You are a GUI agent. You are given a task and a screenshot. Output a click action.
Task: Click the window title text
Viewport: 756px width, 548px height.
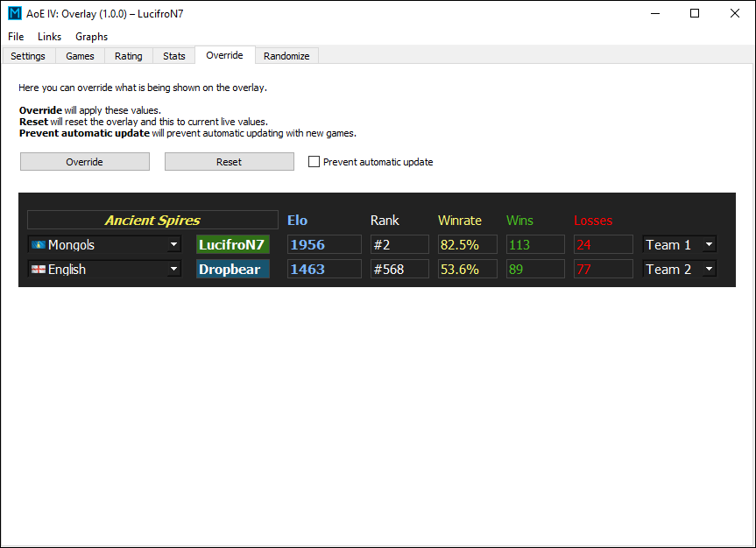tap(105, 14)
